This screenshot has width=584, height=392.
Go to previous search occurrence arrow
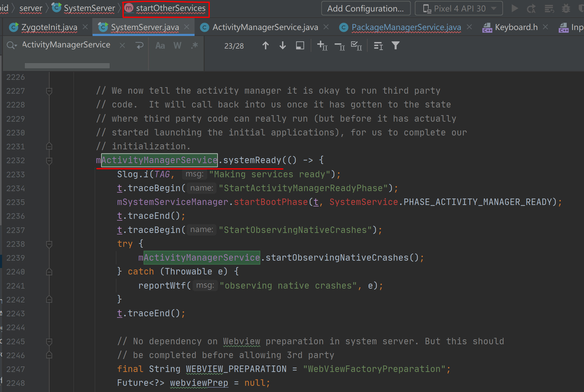(x=265, y=46)
